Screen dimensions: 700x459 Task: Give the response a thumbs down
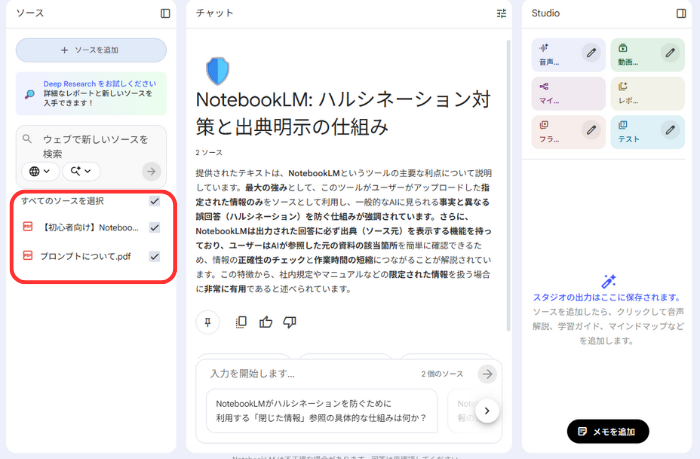pos(290,322)
